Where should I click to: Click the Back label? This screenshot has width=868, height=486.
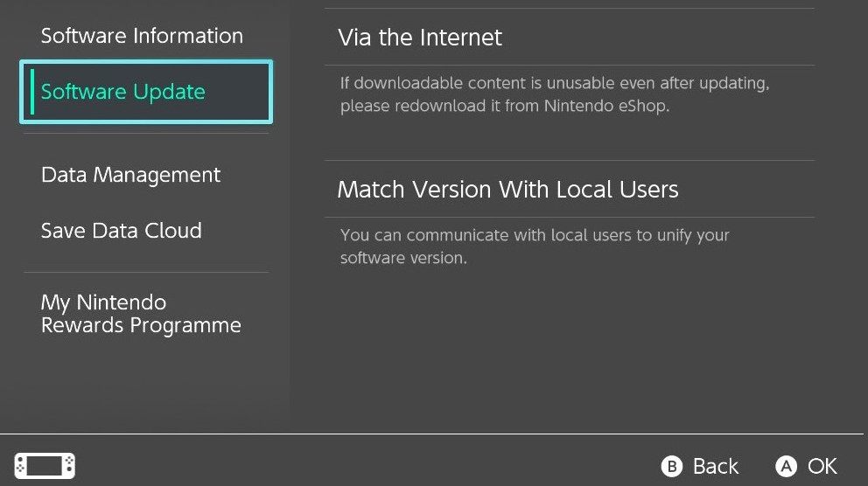pos(716,467)
